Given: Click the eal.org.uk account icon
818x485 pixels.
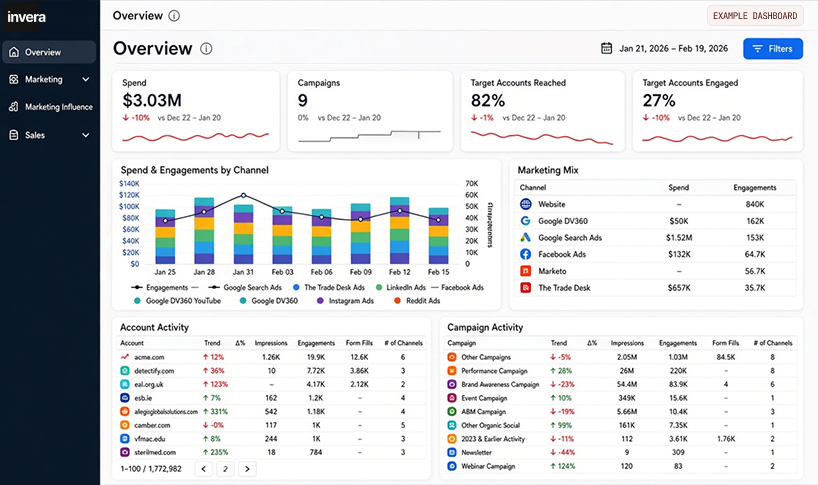Looking at the screenshot, I should [125, 384].
